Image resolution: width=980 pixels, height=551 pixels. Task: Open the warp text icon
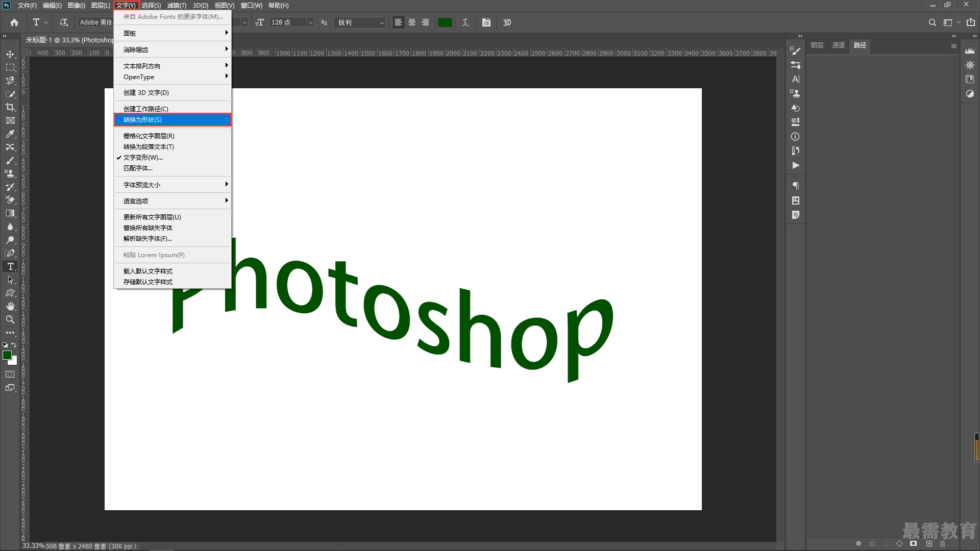(x=465, y=22)
